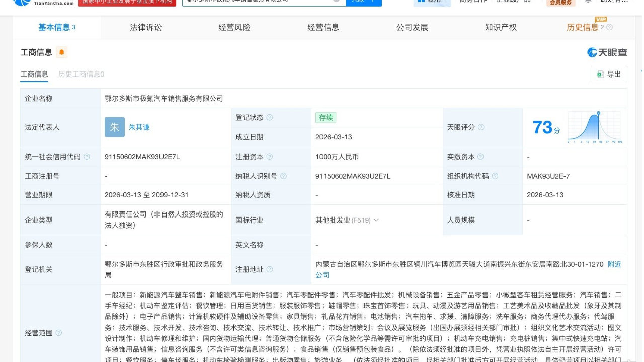Switch to the 法律诉讼 tab

[146, 27]
